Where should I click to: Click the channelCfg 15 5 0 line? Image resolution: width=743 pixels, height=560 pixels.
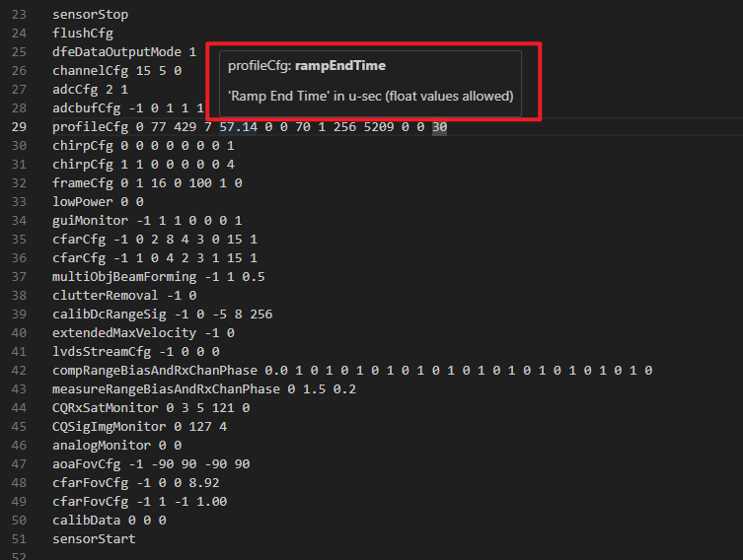click(116, 71)
